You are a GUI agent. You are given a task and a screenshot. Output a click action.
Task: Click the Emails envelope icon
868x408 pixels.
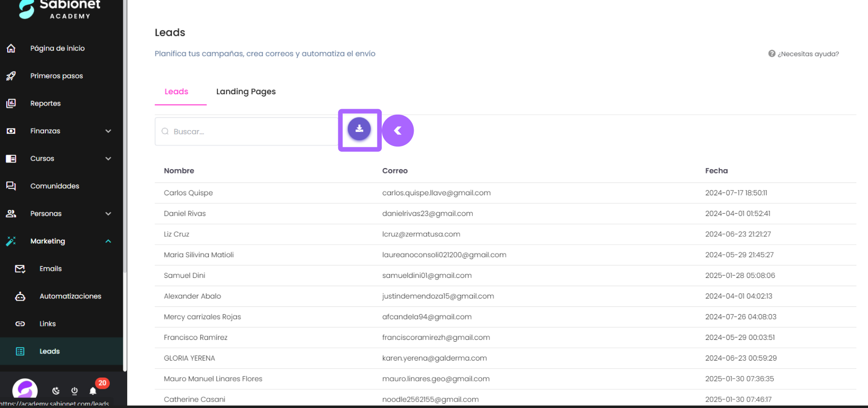[20, 269]
